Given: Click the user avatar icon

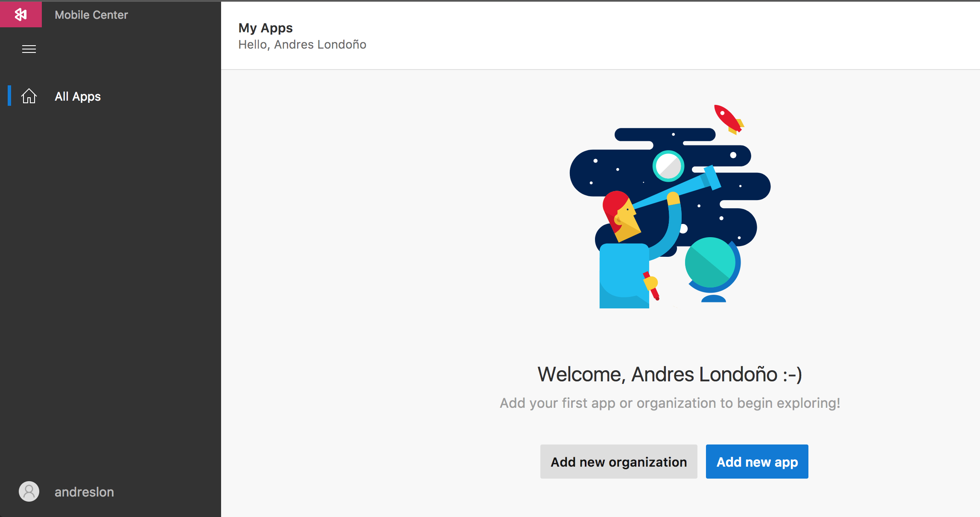Looking at the screenshot, I should click(29, 492).
